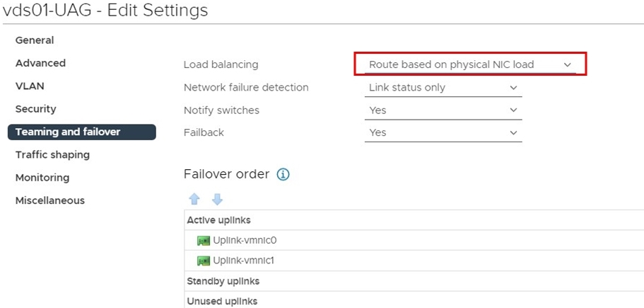Open the Miscellaneous section
644x308 pixels.
[50, 200]
